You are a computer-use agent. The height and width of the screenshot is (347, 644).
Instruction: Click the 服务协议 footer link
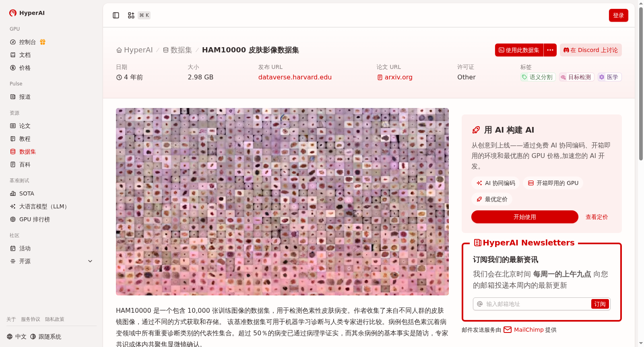[x=31, y=319]
